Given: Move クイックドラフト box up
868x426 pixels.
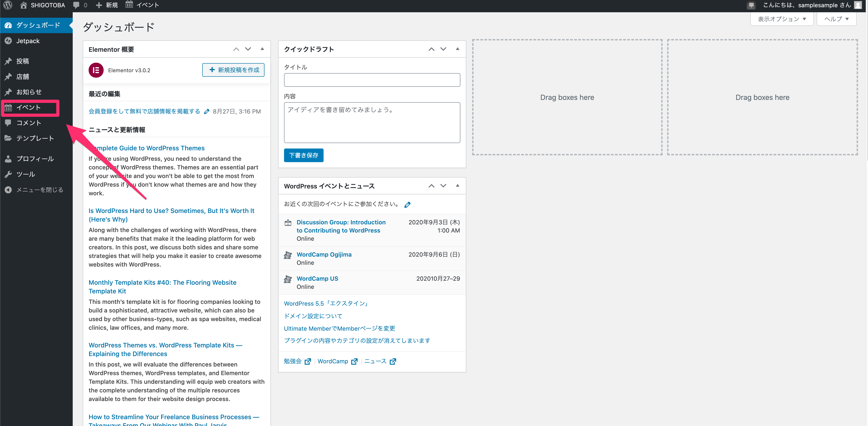Looking at the screenshot, I should click(x=431, y=49).
